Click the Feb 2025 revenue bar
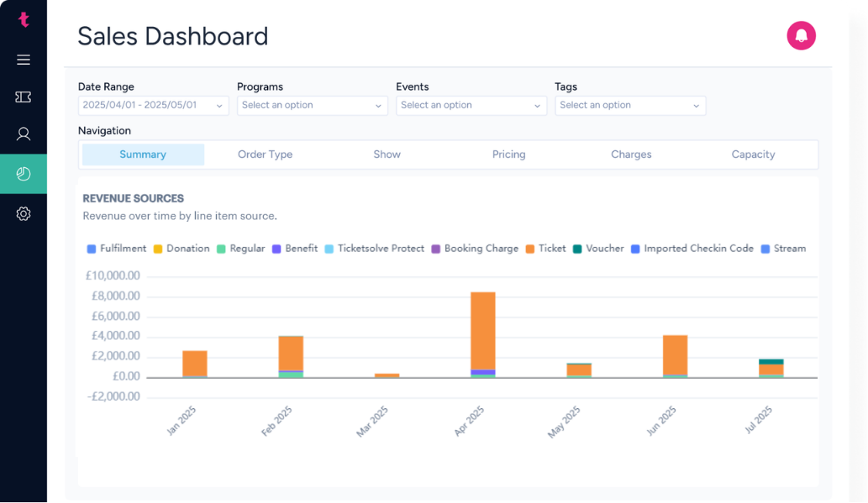The width and height of the screenshot is (868, 503). click(291, 357)
